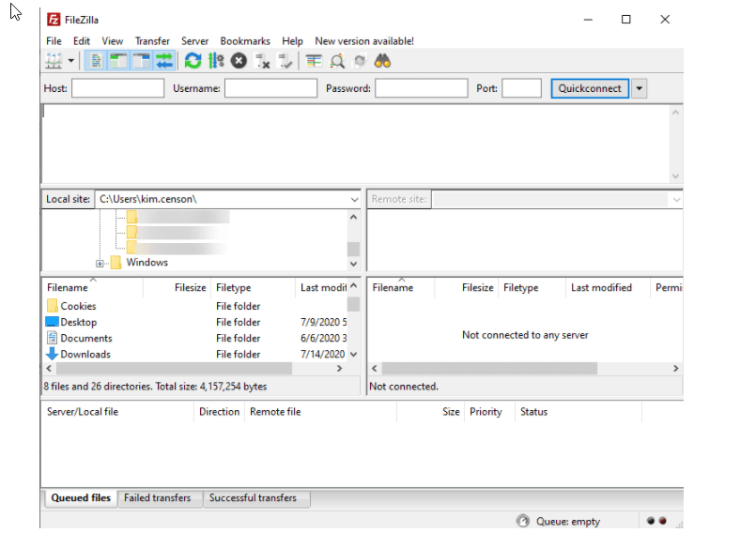Toggle processing of transfer queue

[216, 61]
